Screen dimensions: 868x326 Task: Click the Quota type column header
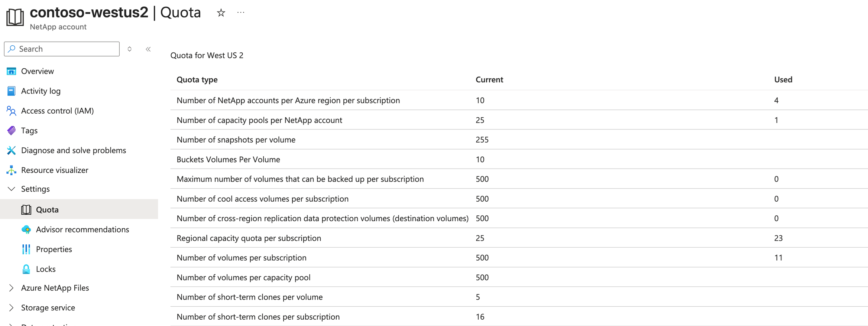pos(197,79)
